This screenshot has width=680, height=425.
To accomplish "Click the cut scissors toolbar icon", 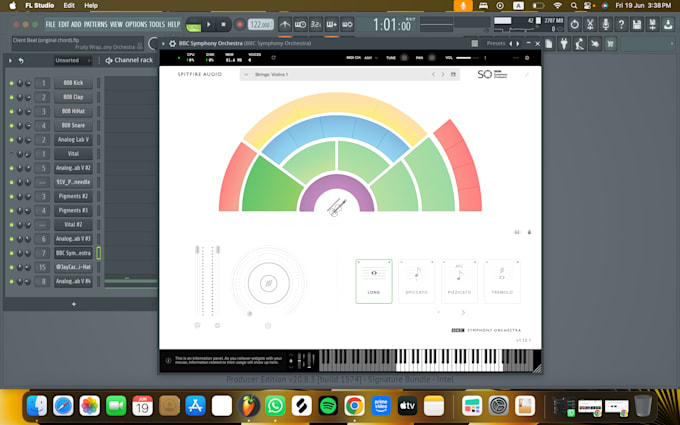I will (x=590, y=25).
